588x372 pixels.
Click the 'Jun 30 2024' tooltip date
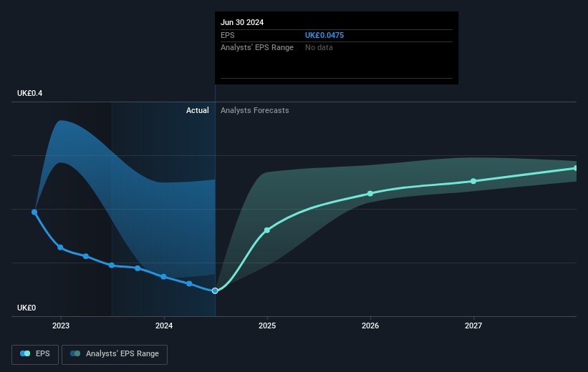pos(242,22)
